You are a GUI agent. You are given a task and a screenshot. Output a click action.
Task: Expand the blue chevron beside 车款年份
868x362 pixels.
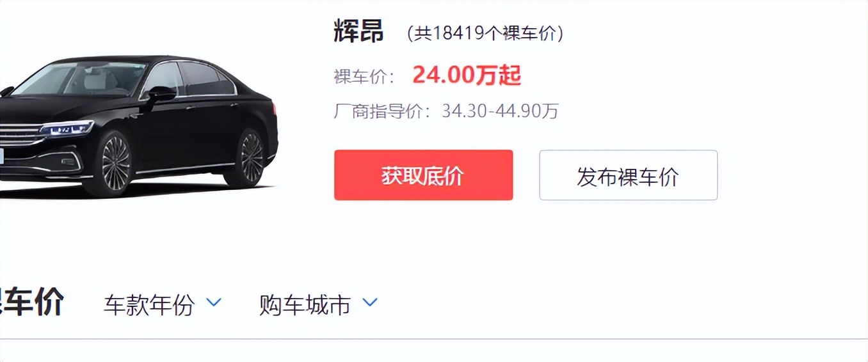pos(213,302)
